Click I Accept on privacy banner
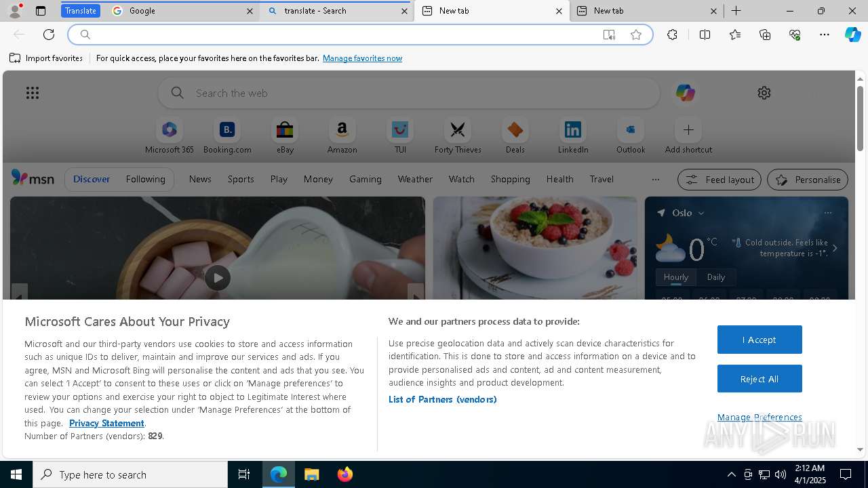Viewport: 868px width, 488px height. click(x=759, y=340)
